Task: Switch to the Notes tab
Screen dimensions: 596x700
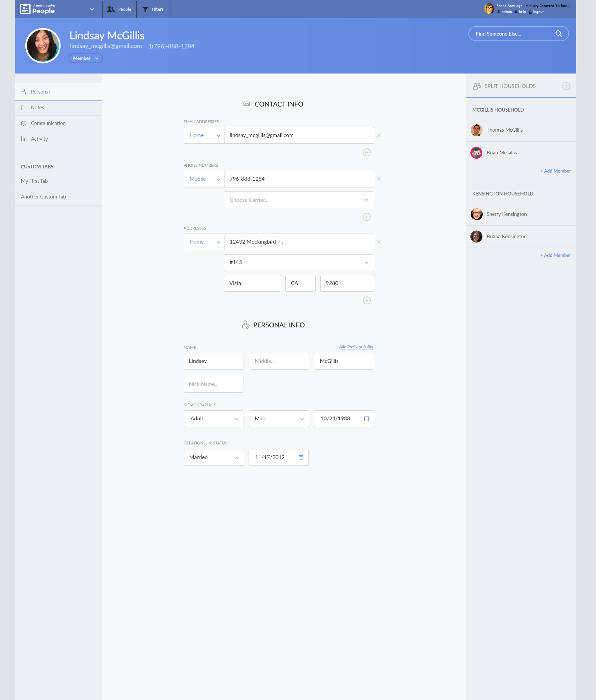Action: pyautogui.click(x=37, y=108)
